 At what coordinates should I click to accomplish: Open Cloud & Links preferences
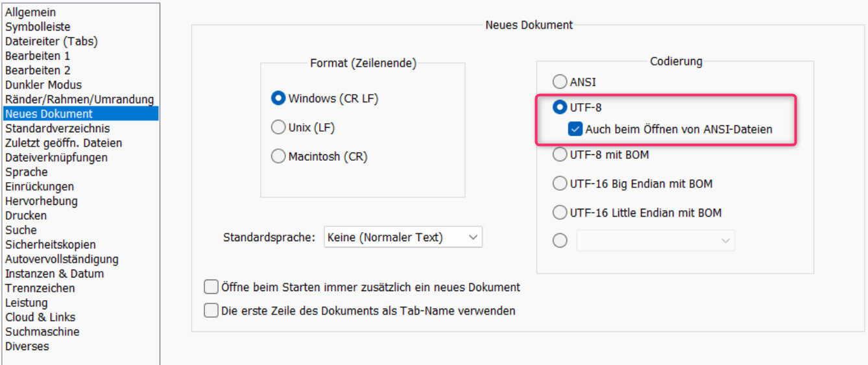click(40, 317)
